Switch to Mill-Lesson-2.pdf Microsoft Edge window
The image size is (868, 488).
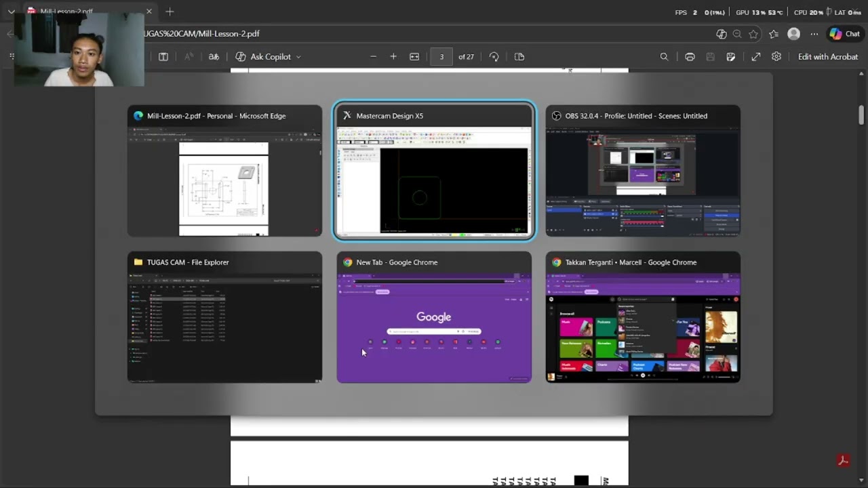pos(224,171)
